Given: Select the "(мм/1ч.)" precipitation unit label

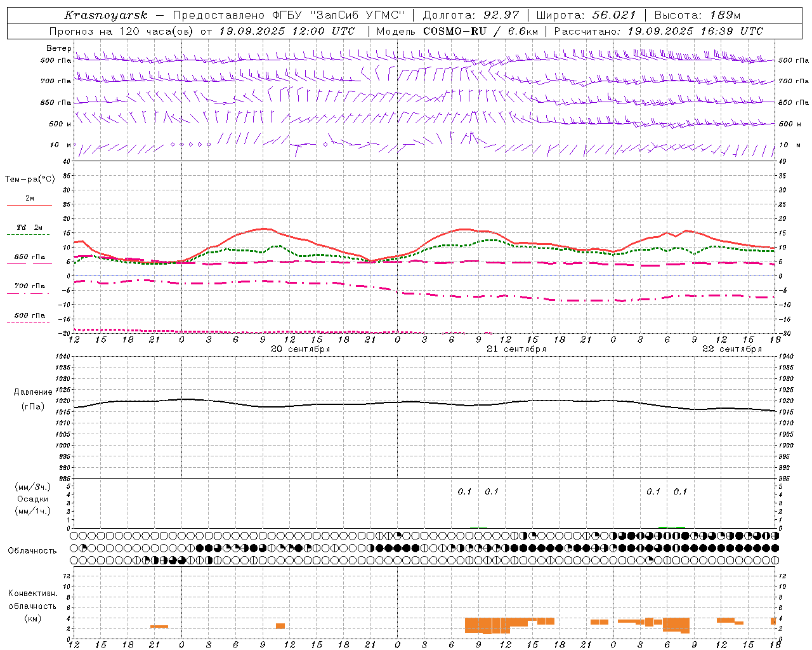Looking at the screenshot, I should click(x=33, y=511).
